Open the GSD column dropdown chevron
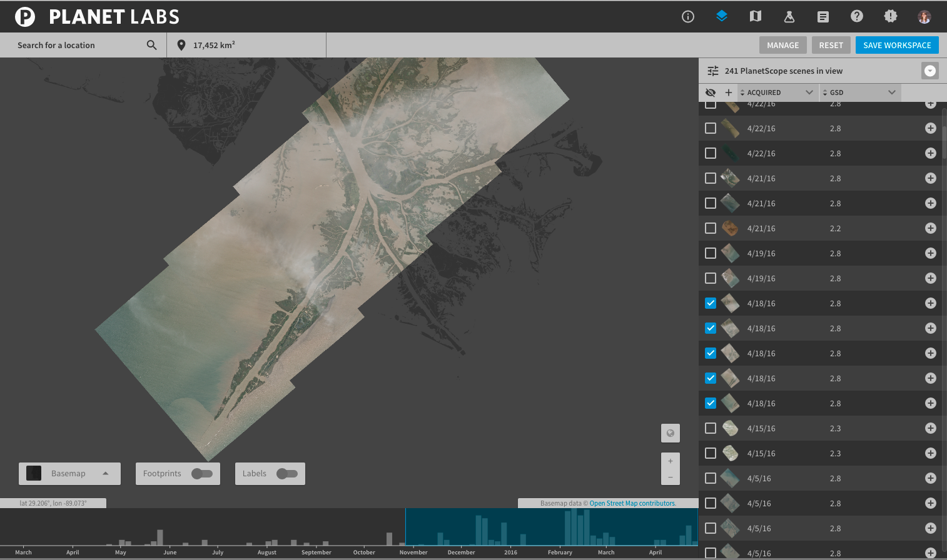 pyautogui.click(x=892, y=92)
